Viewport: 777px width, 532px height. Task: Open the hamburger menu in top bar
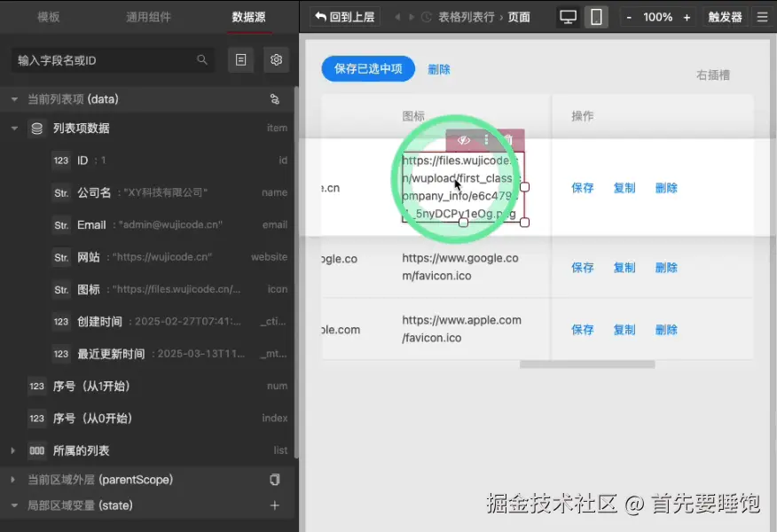[x=762, y=17]
